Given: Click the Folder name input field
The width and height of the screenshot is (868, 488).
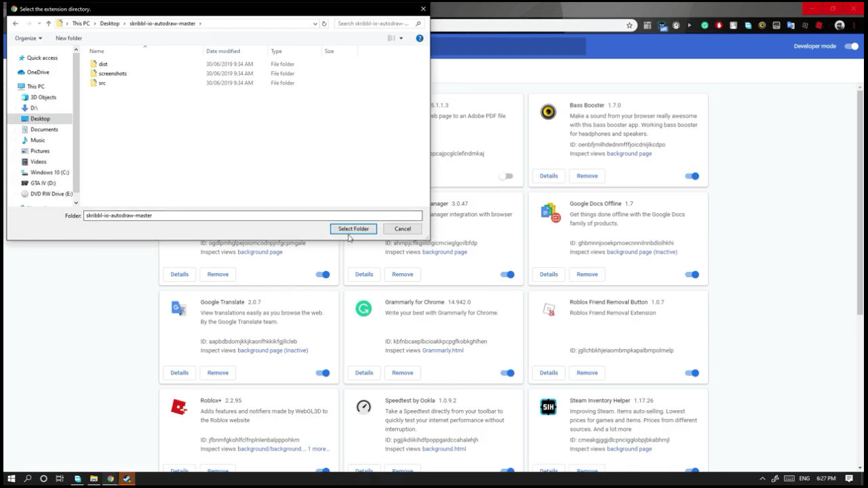Looking at the screenshot, I should tap(253, 216).
